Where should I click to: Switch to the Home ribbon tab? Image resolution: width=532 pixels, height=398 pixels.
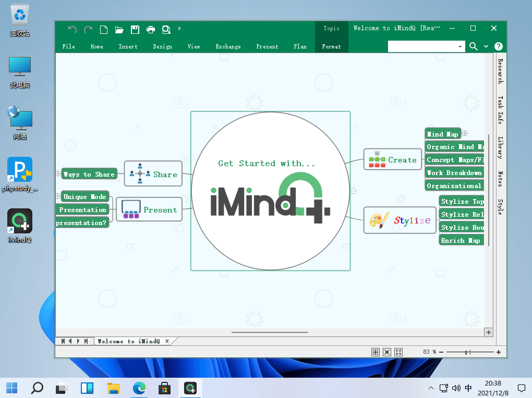(96, 46)
